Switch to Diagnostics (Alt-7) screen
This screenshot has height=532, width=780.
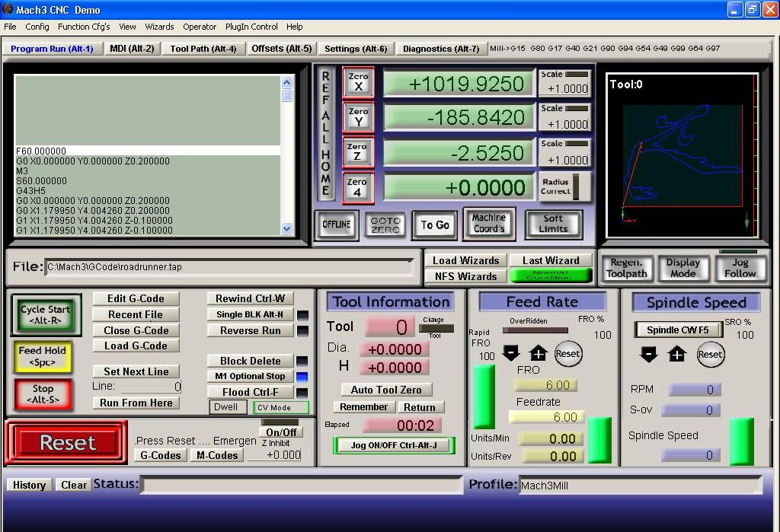[441, 49]
